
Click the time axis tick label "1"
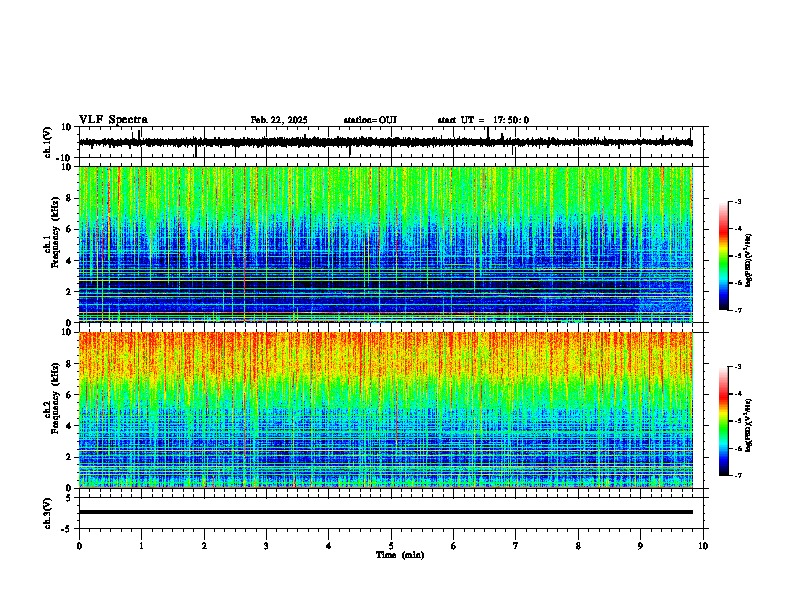pos(141,546)
